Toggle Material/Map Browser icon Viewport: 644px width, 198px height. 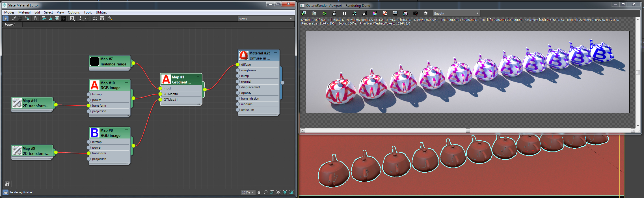[95, 19]
